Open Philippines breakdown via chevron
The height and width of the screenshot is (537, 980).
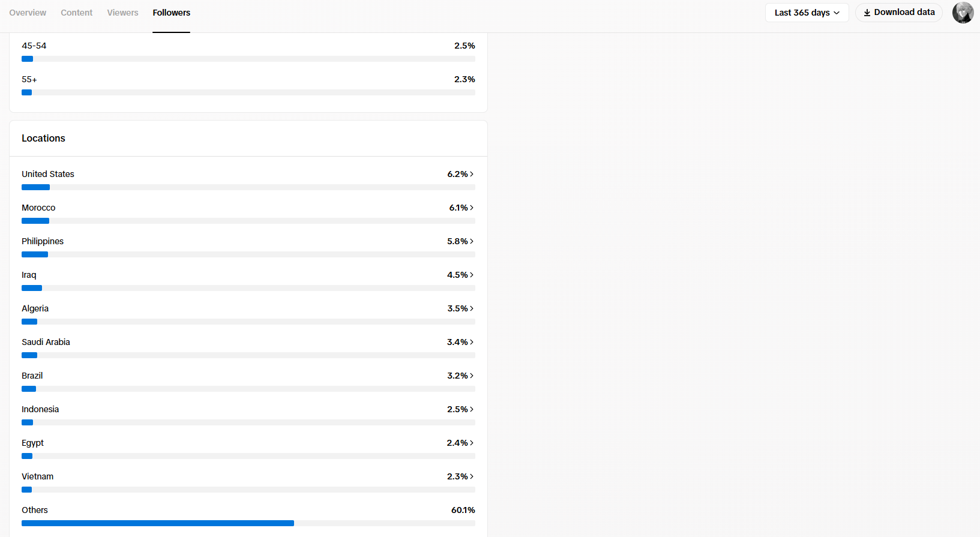pos(472,241)
